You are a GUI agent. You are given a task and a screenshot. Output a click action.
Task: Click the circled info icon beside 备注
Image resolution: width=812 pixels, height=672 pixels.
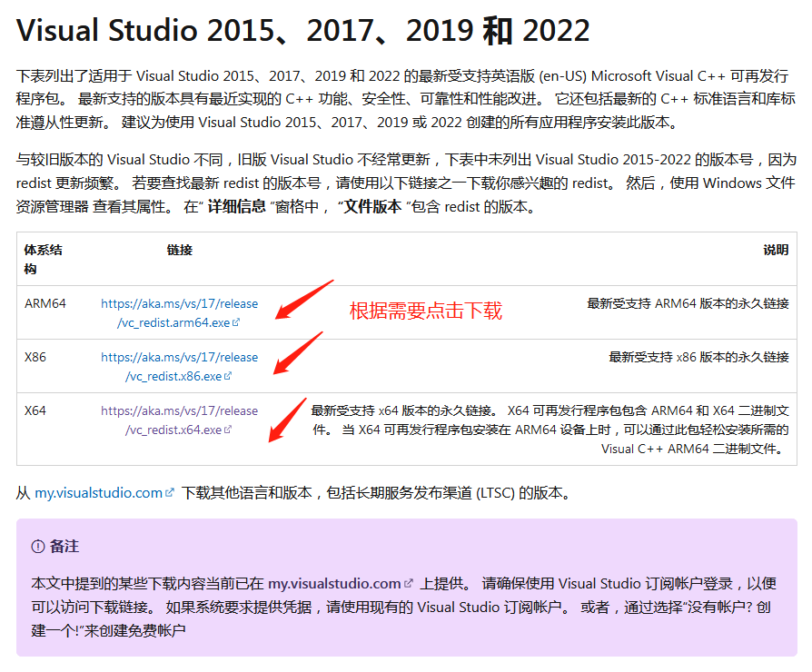[x=37, y=544]
